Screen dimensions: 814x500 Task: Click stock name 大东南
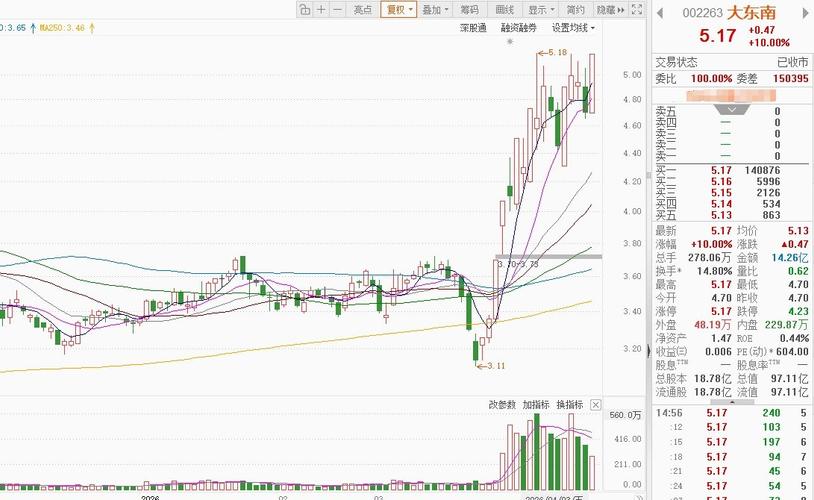[751, 12]
